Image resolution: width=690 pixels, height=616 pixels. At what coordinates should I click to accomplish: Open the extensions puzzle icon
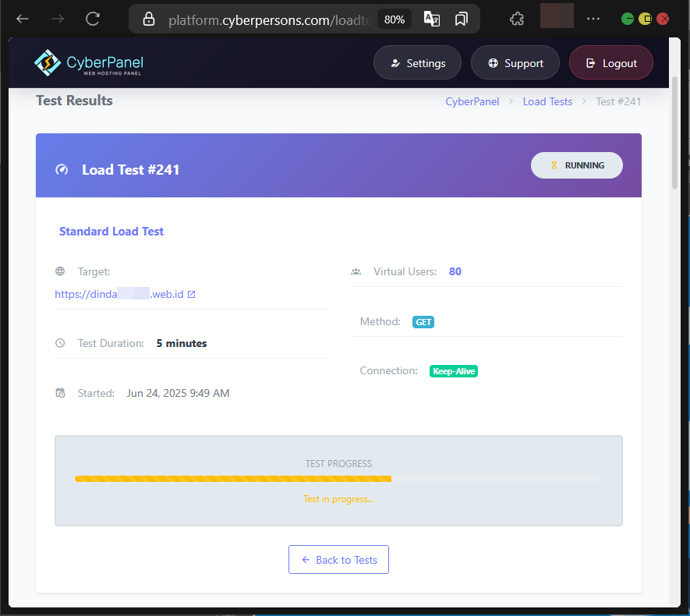517,19
